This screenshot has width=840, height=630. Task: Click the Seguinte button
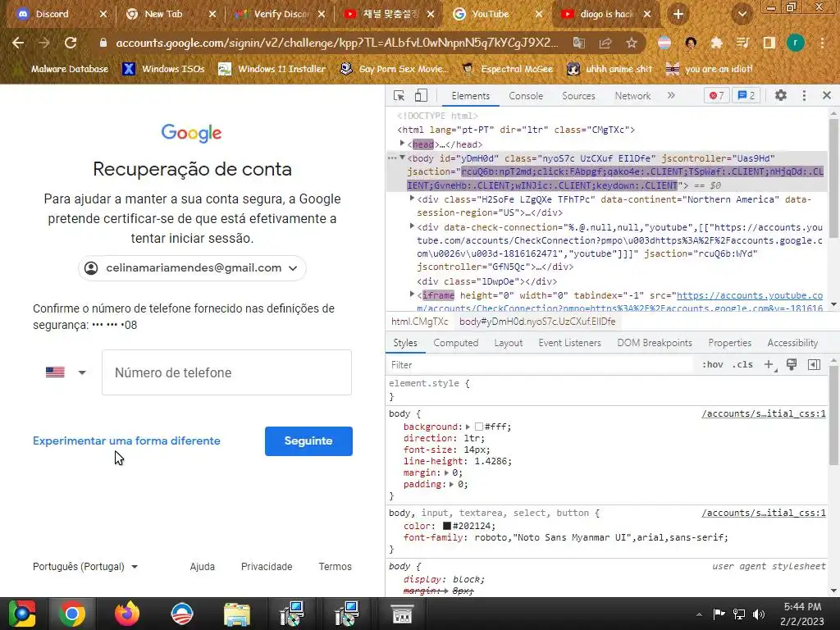(308, 441)
